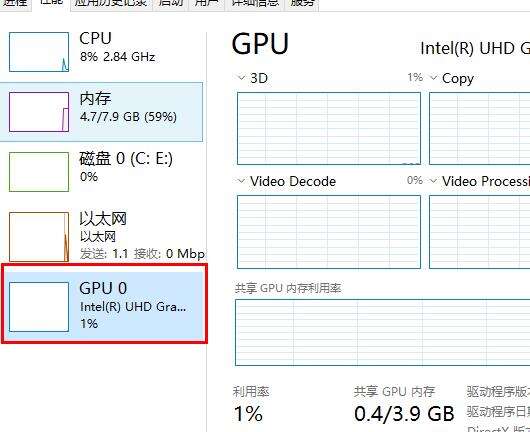Select the CPU 8% 2.84 GHz entry
The width and height of the screenshot is (530, 432).
tap(101, 52)
